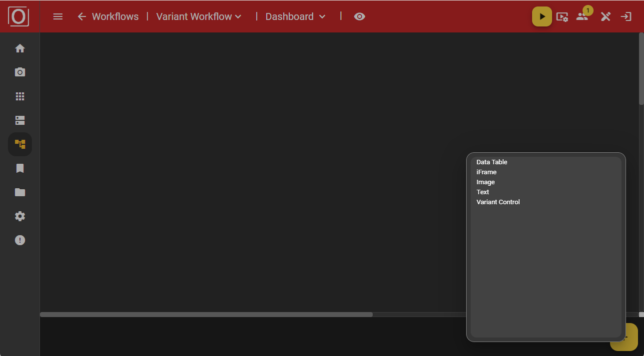Toggle the navigation drawer with the hamburger icon
Viewport: 644px width, 356px height.
[x=58, y=16]
